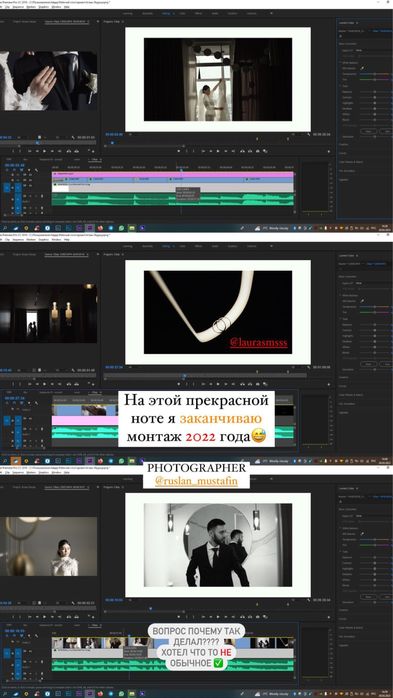Expand Curves section in groom-in-mirror Lumetri panel
The width and height of the screenshot is (393, 698).
pyautogui.click(x=344, y=618)
